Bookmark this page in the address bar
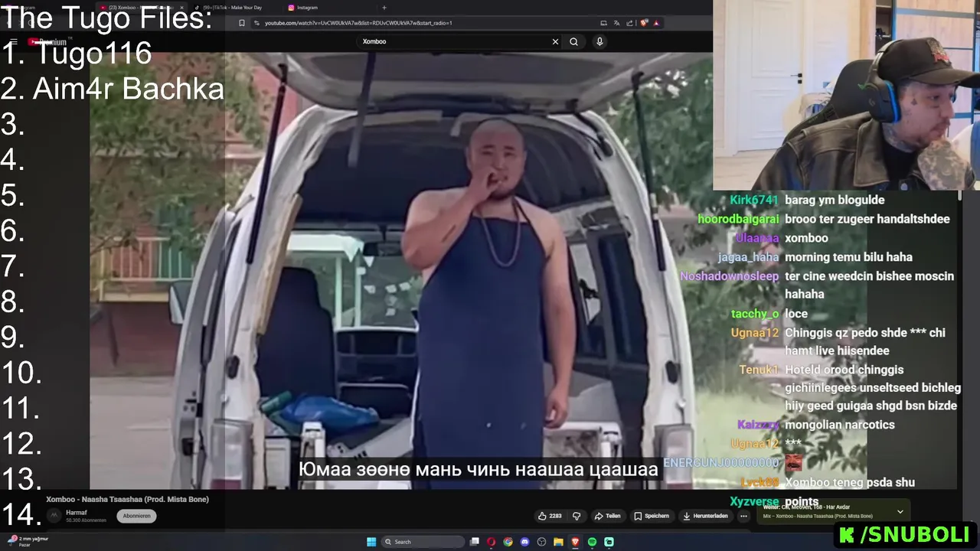The height and width of the screenshot is (551, 980). (x=242, y=23)
